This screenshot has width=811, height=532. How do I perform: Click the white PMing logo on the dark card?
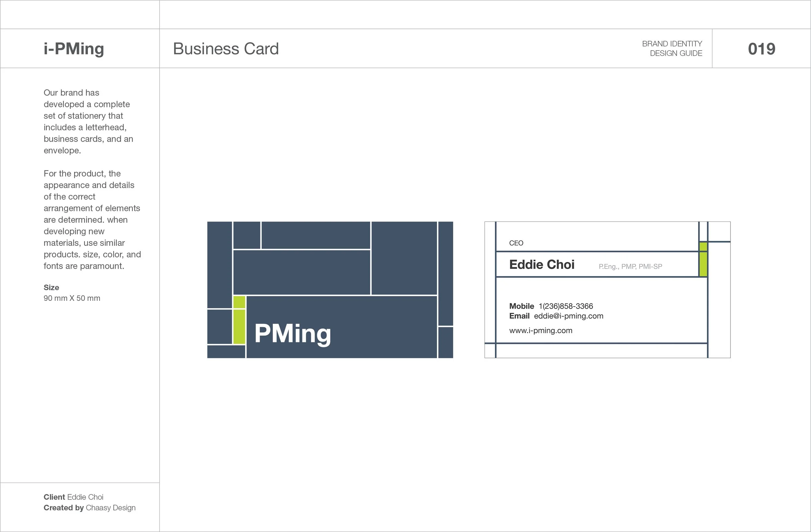(293, 334)
